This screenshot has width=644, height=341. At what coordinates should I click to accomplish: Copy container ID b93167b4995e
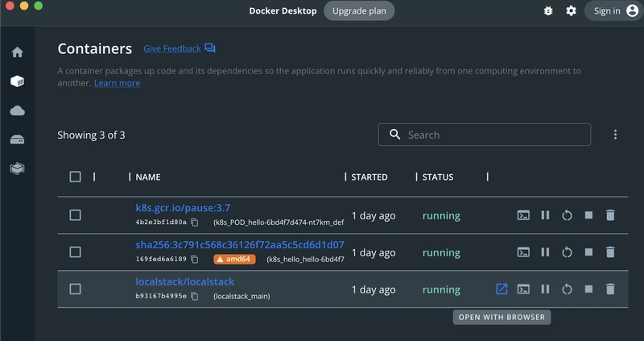point(195,296)
